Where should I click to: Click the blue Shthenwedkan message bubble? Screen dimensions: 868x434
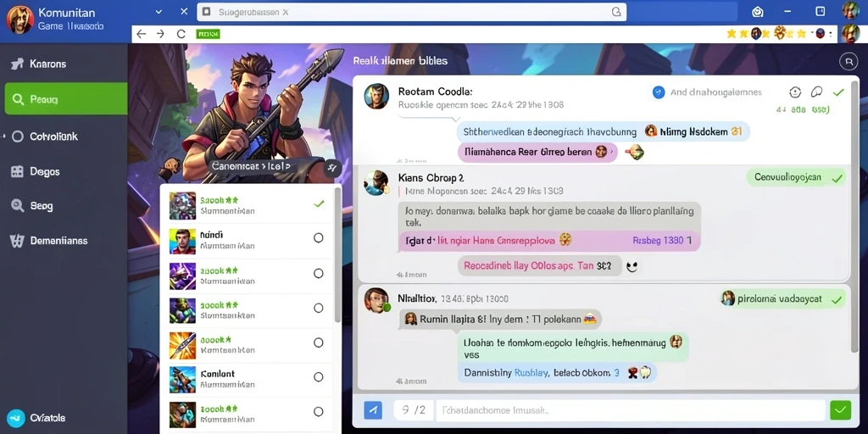click(x=604, y=131)
